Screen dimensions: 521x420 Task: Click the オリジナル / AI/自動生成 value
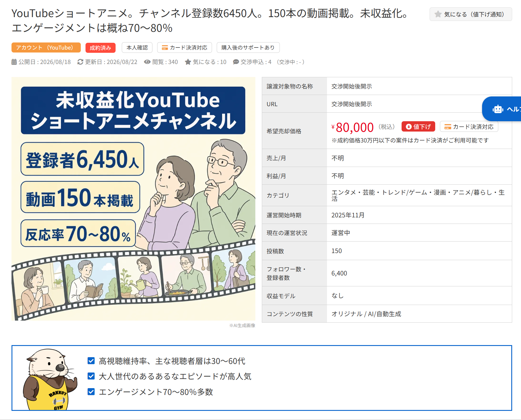(366, 314)
